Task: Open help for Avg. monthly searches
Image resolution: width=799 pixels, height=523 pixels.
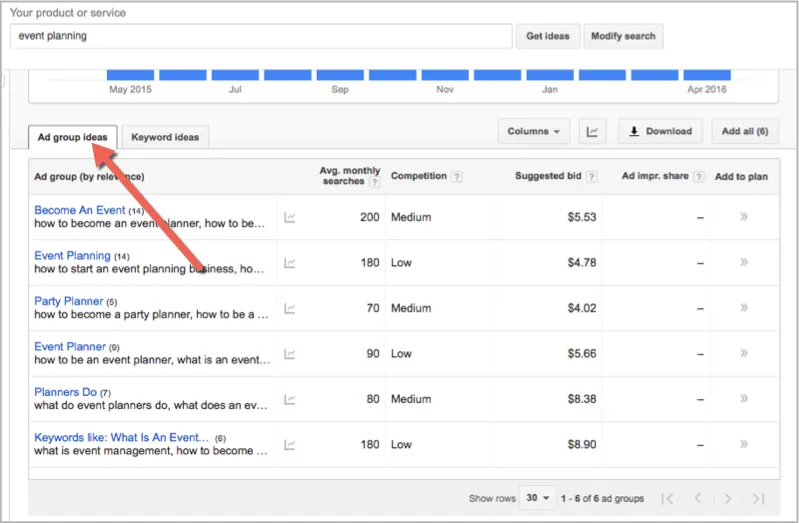Action: (x=375, y=182)
